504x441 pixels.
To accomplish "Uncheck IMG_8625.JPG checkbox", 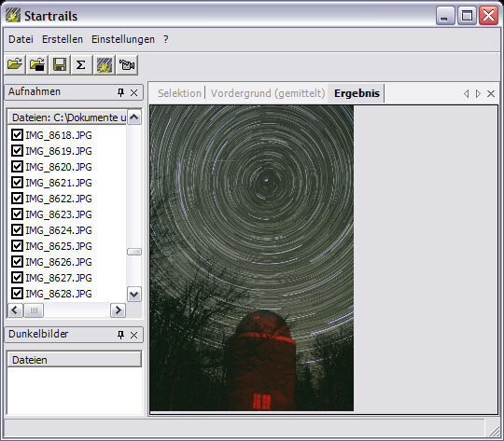I will 17,246.
